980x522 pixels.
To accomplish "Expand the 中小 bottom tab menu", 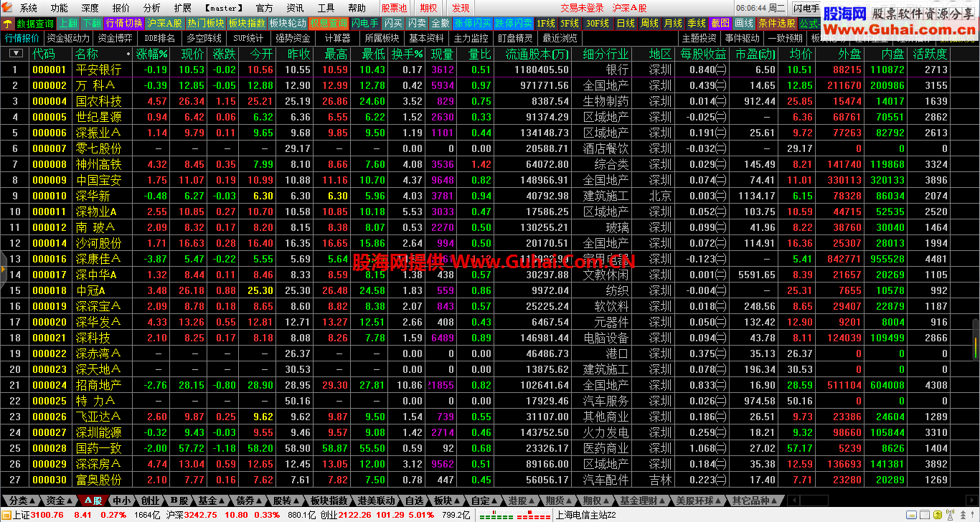I will click(x=122, y=500).
